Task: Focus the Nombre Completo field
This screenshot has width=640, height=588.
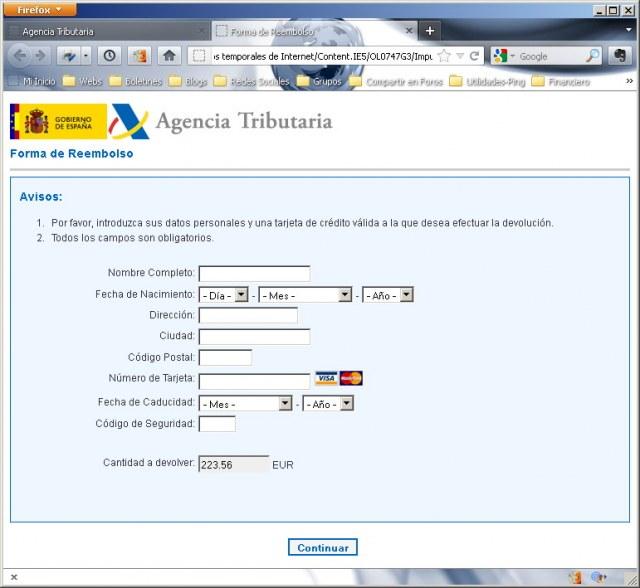Action: 254,273
